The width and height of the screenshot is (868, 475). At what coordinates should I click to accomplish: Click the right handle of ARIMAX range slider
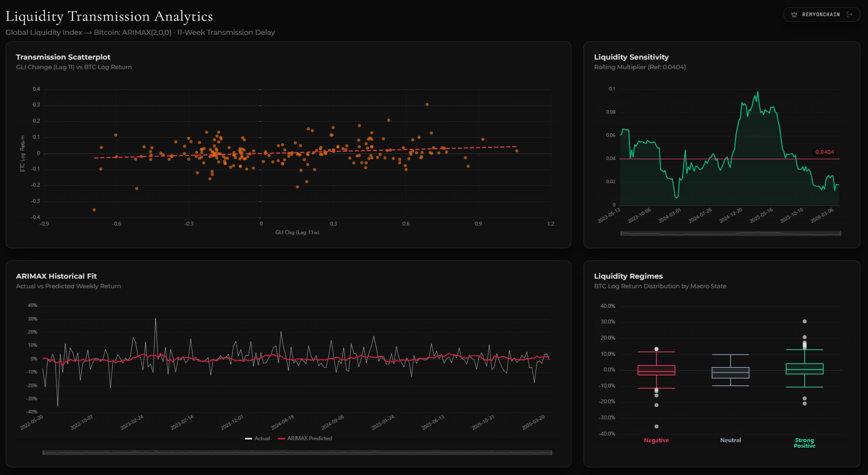[552, 453]
